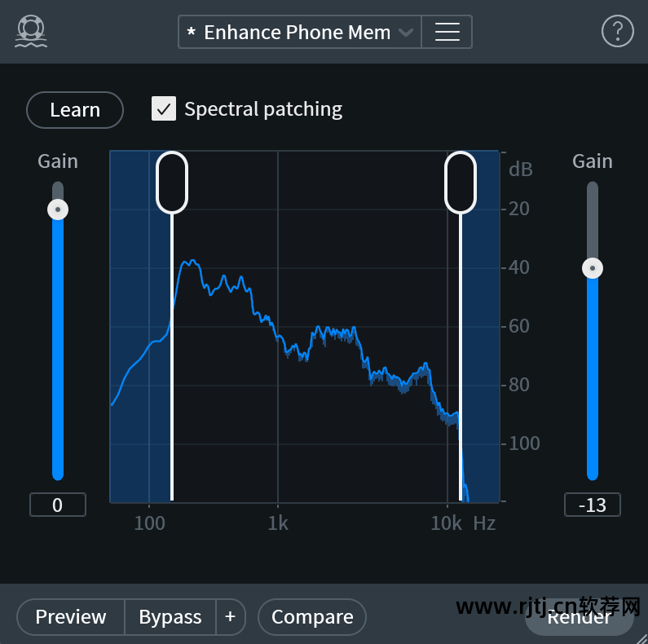Viewport: 648px width, 644px height.
Task: Open the preset hamburger menu
Action: pos(447,32)
